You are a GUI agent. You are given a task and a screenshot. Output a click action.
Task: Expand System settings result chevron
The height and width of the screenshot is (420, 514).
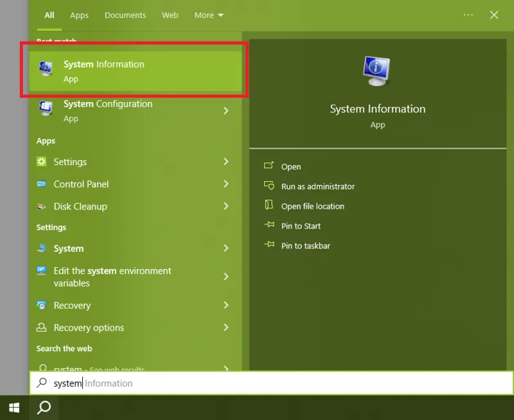tap(226, 248)
